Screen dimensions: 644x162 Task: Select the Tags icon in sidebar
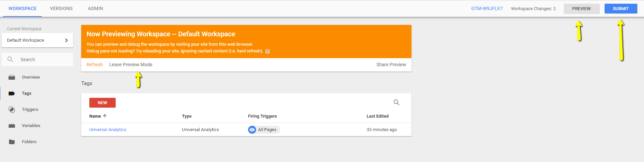12,93
